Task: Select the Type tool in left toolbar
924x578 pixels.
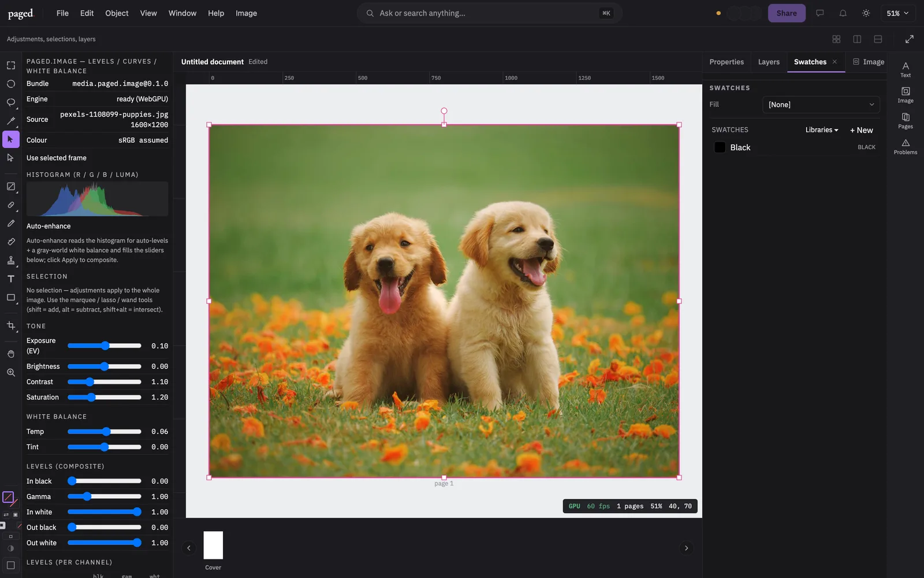Action: (10, 279)
